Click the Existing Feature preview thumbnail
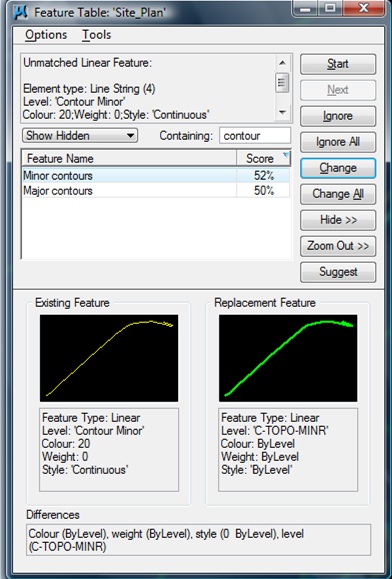This screenshot has height=579, width=392. [x=109, y=358]
